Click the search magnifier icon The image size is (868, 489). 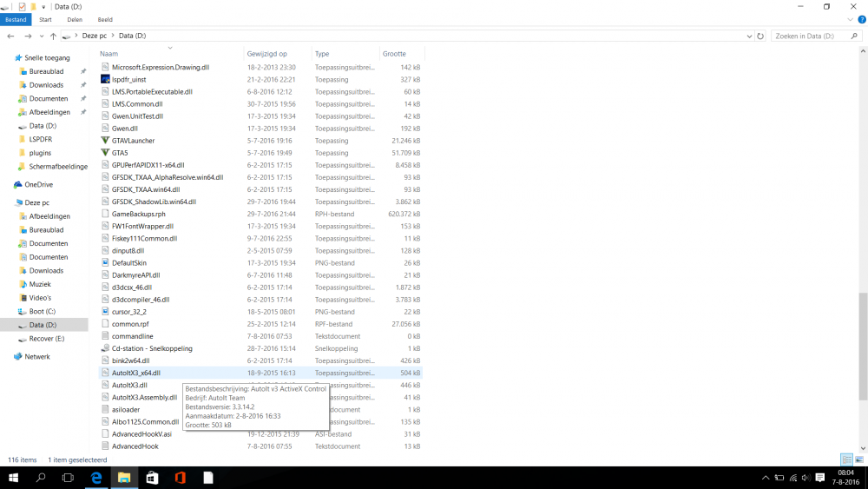point(854,36)
